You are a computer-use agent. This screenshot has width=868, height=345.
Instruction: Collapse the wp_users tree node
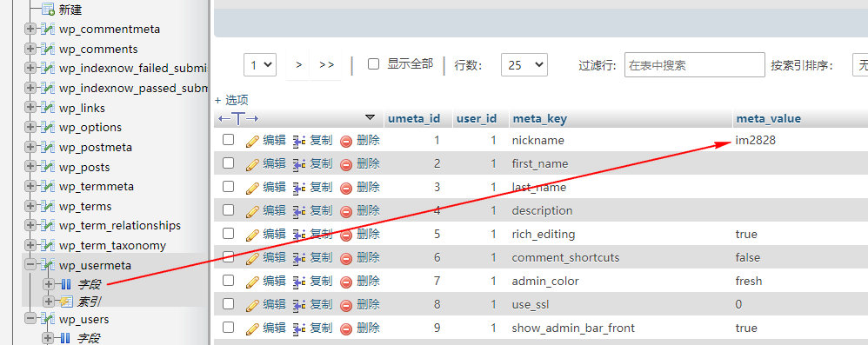30,319
